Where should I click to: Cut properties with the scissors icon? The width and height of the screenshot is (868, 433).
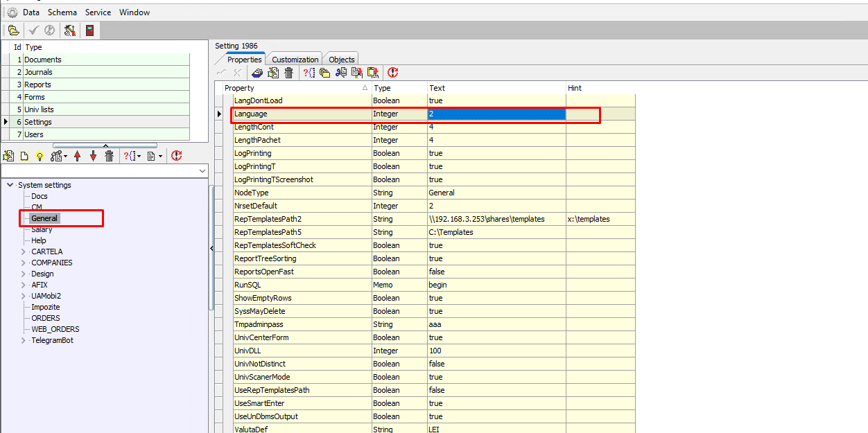(x=341, y=73)
